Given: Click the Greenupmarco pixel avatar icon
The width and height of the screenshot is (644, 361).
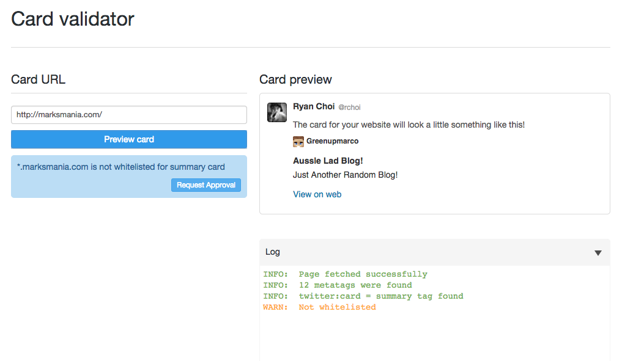Looking at the screenshot, I should [298, 142].
